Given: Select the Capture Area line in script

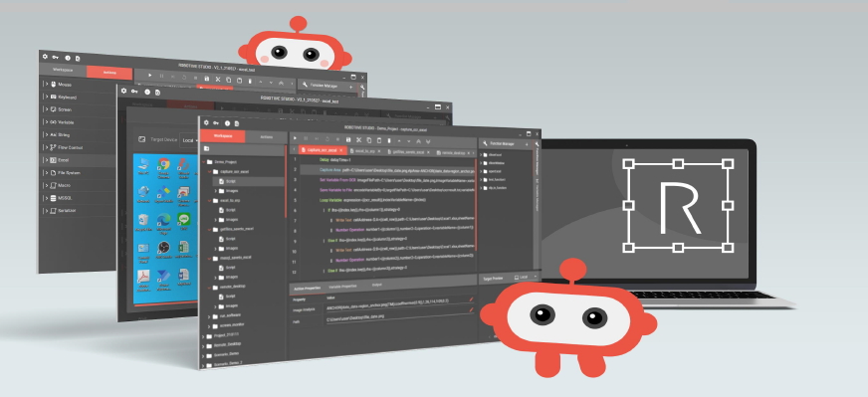Looking at the screenshot, I should (x=387, y=170).
